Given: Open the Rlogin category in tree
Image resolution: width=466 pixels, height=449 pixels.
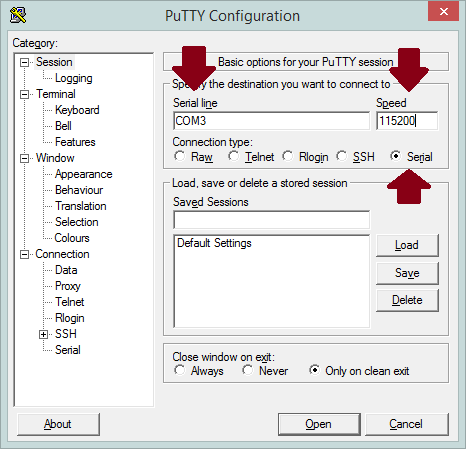Looking at the screenshot, I should 69,318.
